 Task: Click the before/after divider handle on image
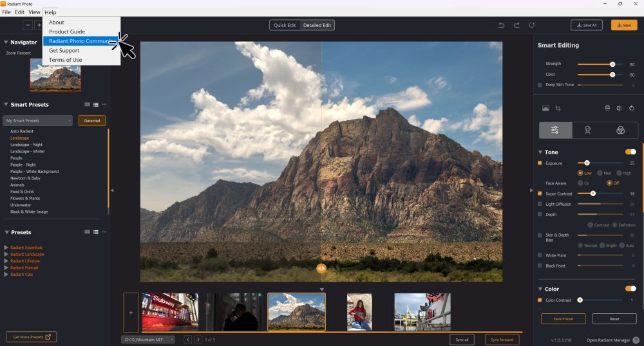click(x=321, y=269)
